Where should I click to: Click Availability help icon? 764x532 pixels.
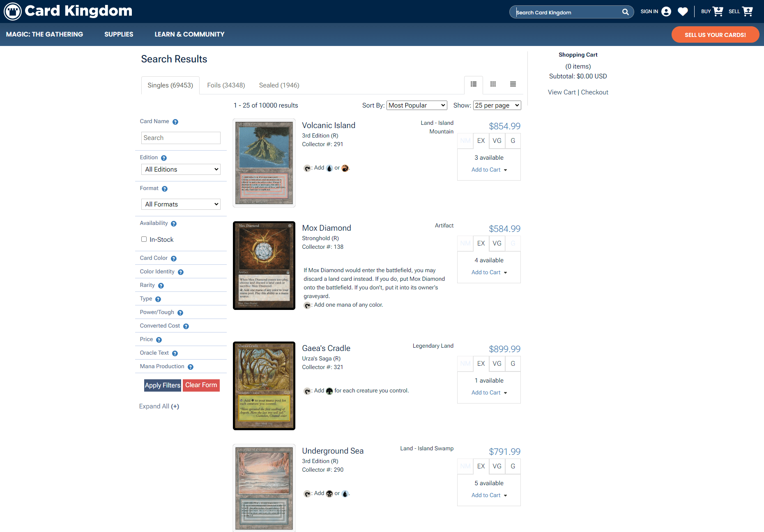[174, 224]
